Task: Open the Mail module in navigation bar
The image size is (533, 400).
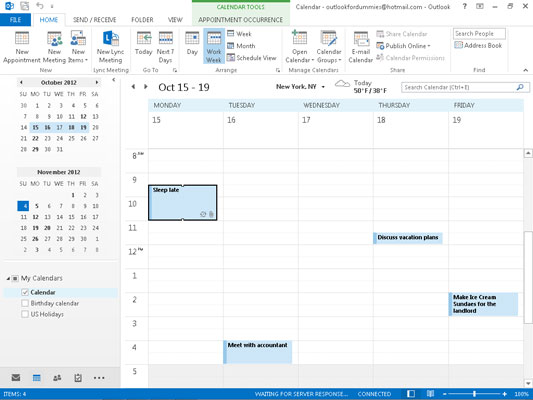Action: tap(16, 378)
